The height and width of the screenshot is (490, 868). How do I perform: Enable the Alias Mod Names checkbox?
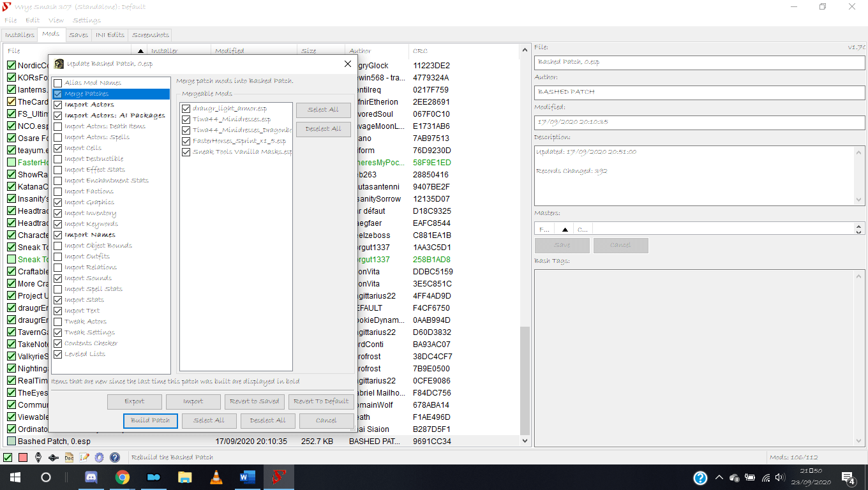58,83
